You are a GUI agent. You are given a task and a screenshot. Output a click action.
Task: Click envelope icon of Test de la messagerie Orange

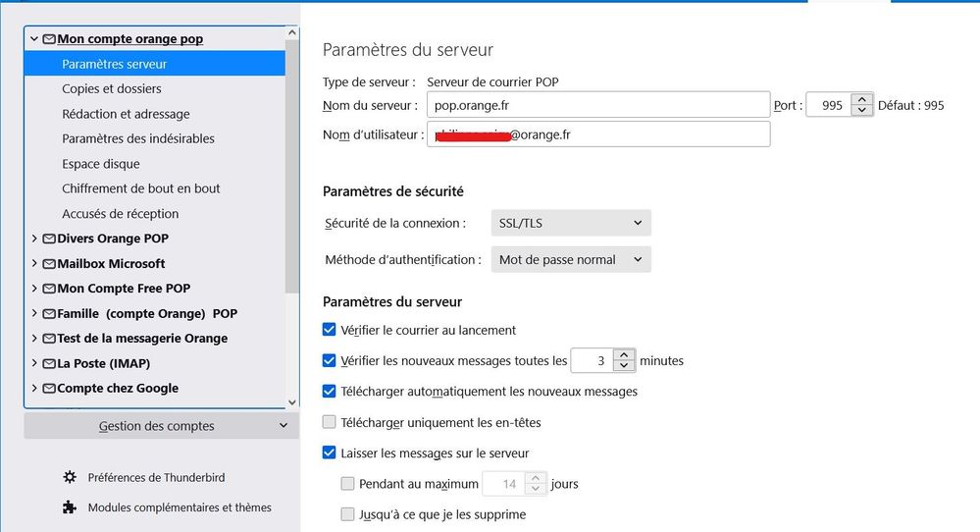pyautogui.click(x=49, y=338)
